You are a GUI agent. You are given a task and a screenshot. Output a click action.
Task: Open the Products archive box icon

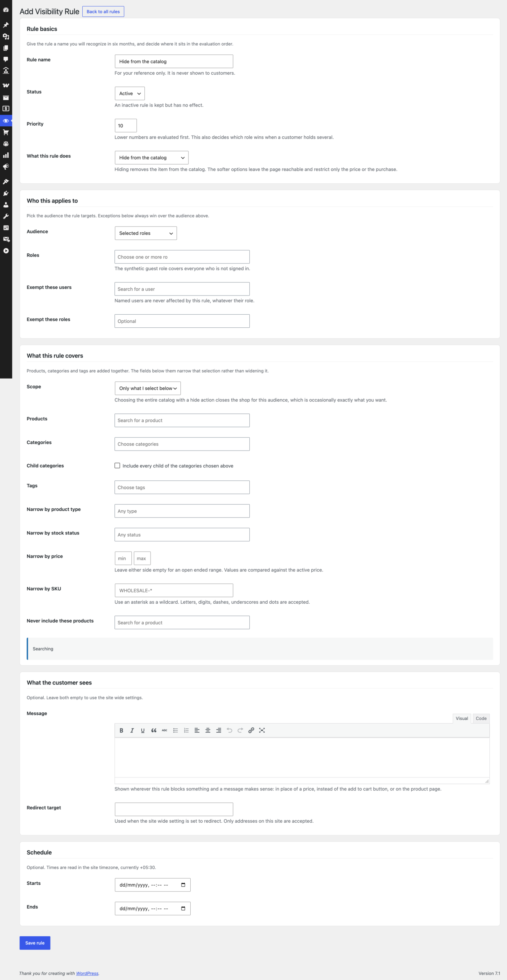pyautogui.click(x=6, y=98)
